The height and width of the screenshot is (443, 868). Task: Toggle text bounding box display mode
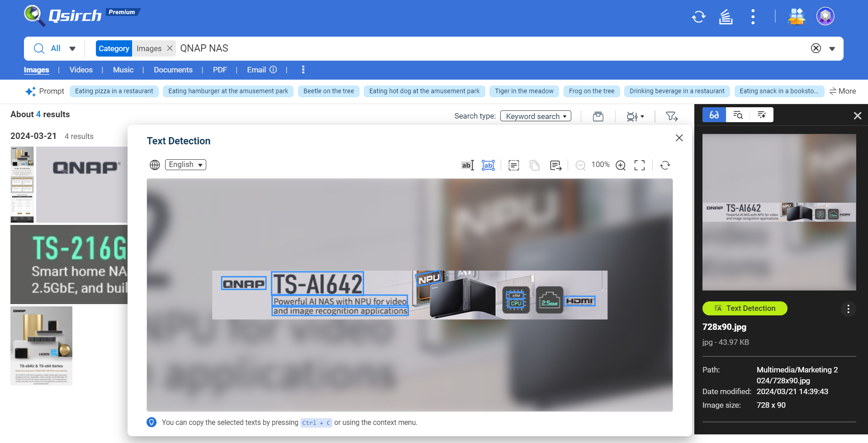tap(488, 165)
